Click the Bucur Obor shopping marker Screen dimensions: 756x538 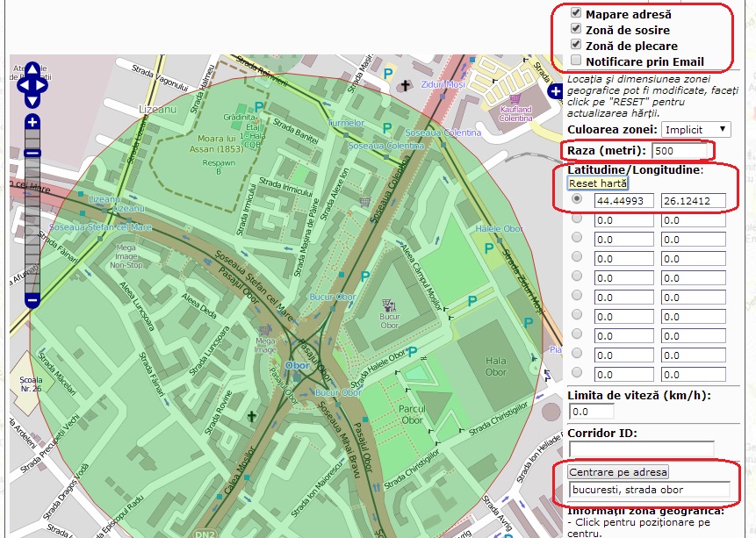388,305
